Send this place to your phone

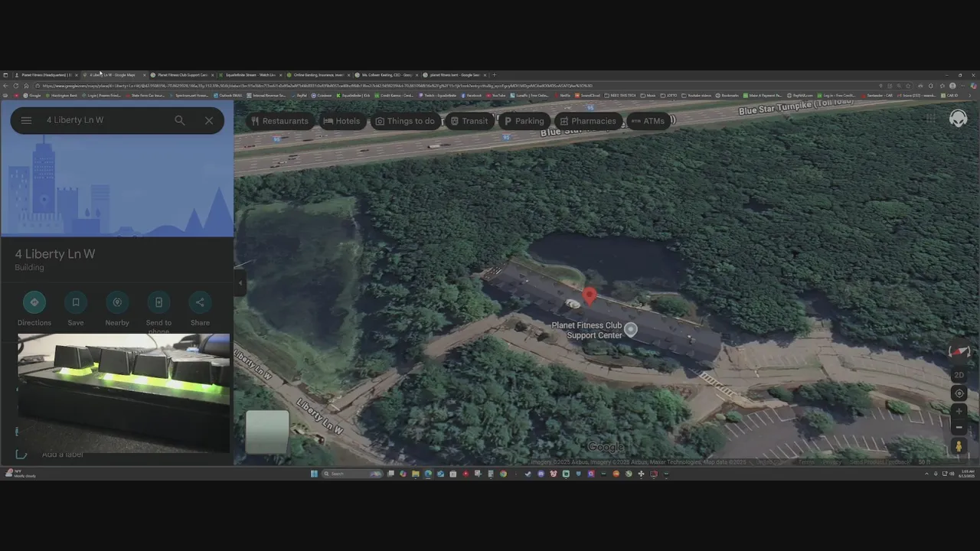pyautogui.click(x=158, y=310)
